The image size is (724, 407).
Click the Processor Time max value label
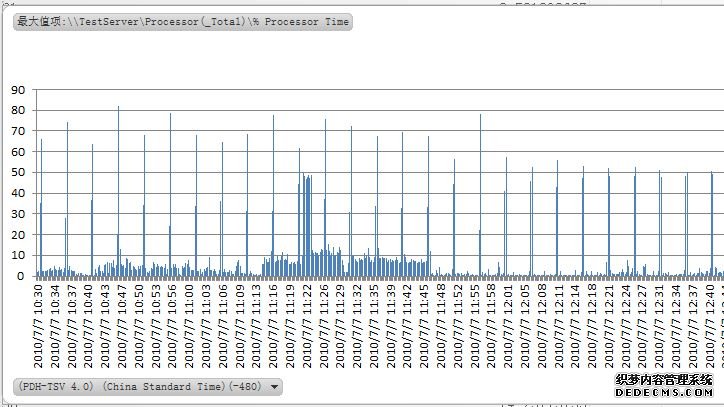point(183,21)
